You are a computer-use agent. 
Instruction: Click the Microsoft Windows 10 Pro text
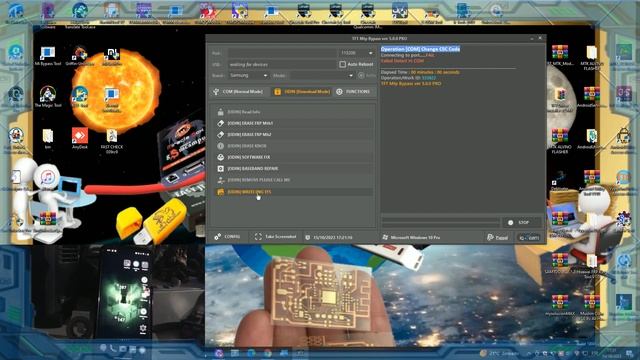415,237
